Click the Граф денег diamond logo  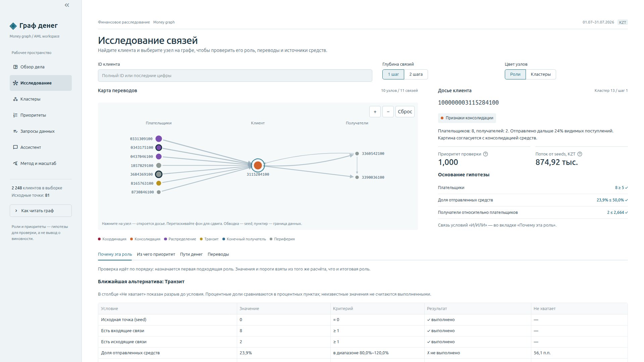pyautogui.click(x=13, y=26)
